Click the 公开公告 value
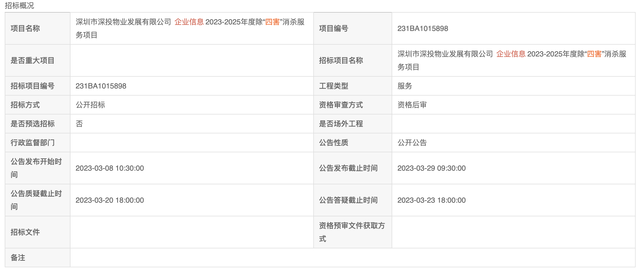This screenshot has height=272, width=644. [412, 143]
